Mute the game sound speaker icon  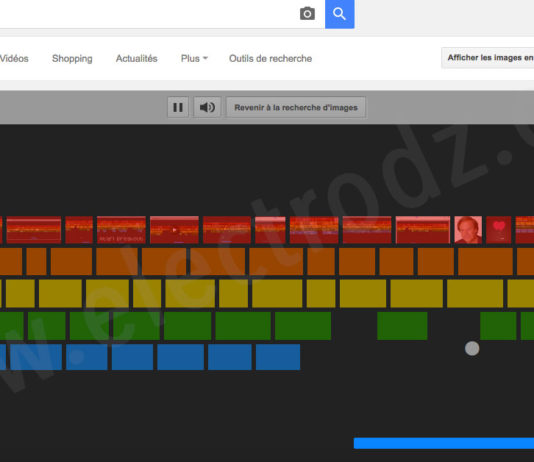coord(207,108)
